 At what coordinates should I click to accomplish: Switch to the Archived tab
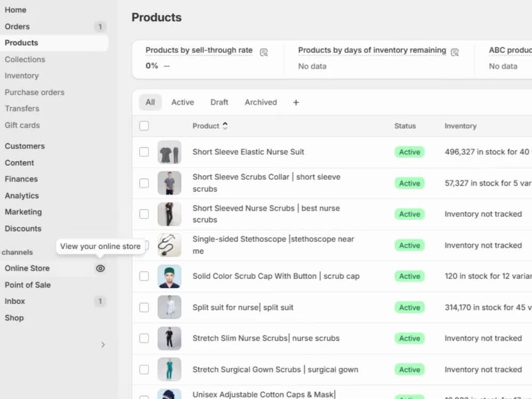coord(261,103)
